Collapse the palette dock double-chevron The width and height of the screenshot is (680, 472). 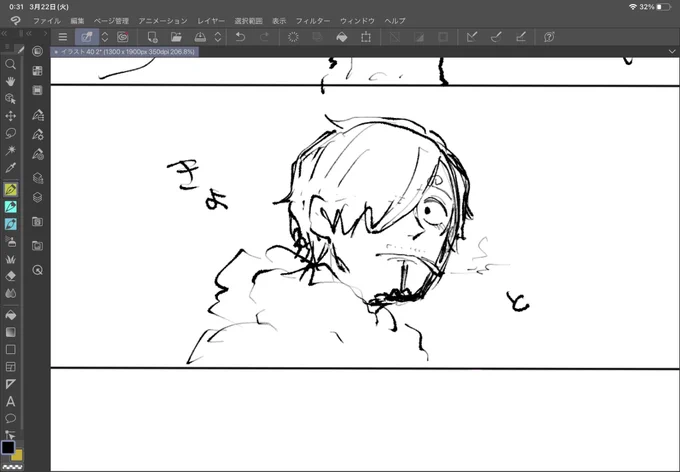pos(29,33)
